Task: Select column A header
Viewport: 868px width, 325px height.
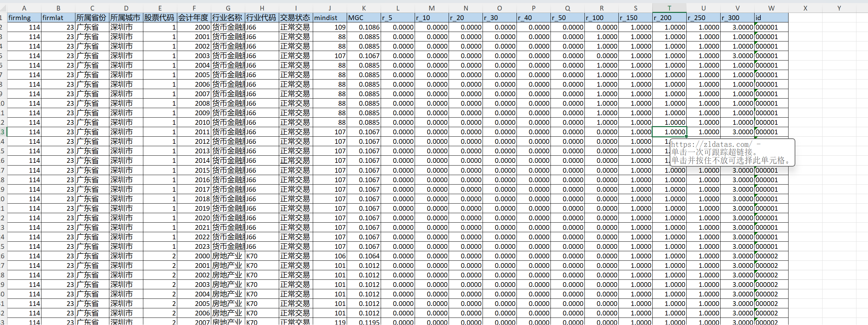Action: [x=24, y=8]
